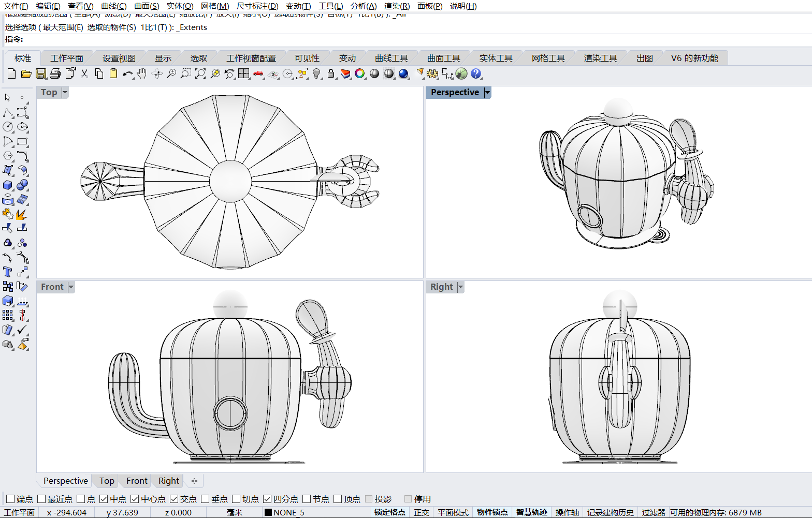
Task: Uncheck the 中心点 center snap
Action: (x=135, y=499)
